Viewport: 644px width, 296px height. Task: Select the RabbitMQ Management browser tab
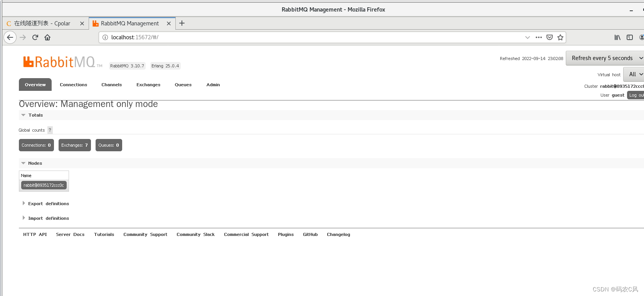coord(132,23)
